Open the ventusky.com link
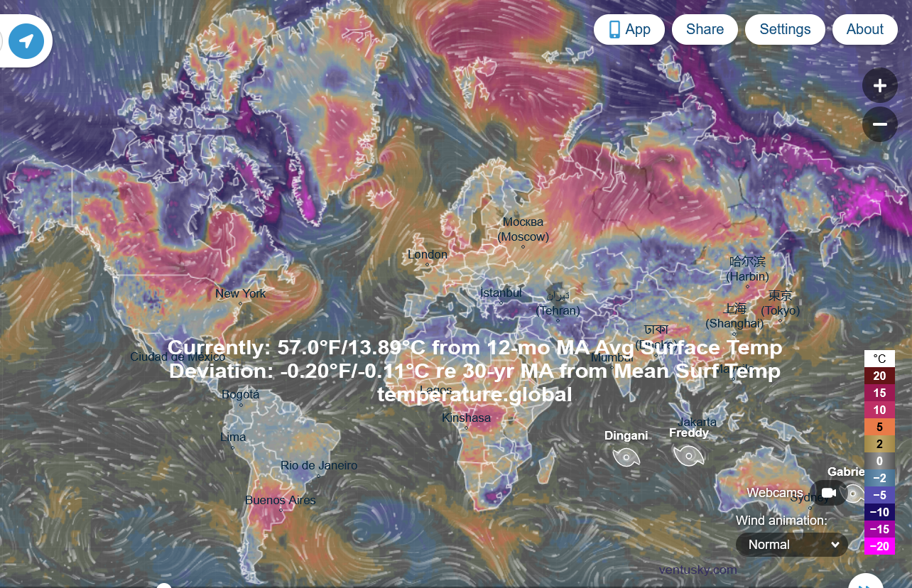Screen dimensions: 912x588 coord(697,570)
